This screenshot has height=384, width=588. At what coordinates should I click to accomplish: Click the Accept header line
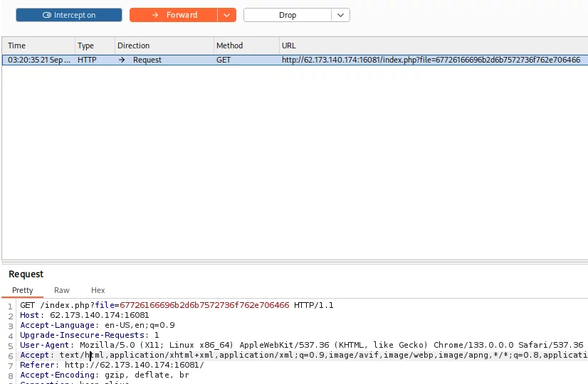(304, 355)
